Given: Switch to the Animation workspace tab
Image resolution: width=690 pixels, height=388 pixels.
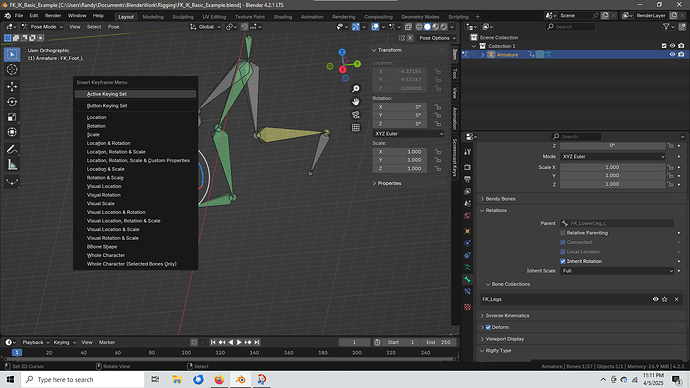Looking at the screenshot, I should click(x=312, y=17).
